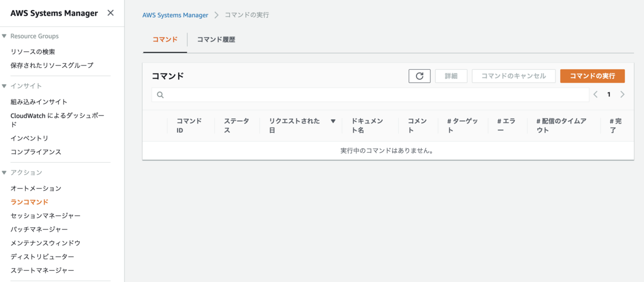The image size is (644, 282).
Task: Open ステートマネージャー
Action: click(42, 271)
